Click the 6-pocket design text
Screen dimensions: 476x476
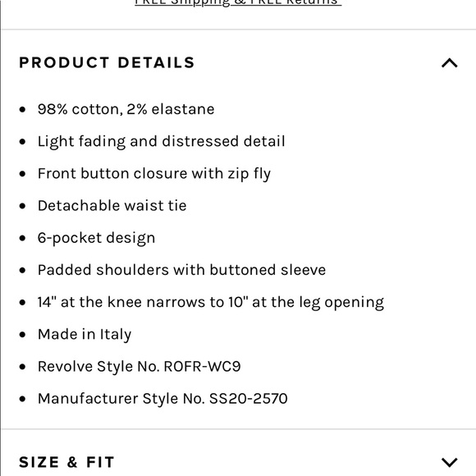(x=96, y=238)
